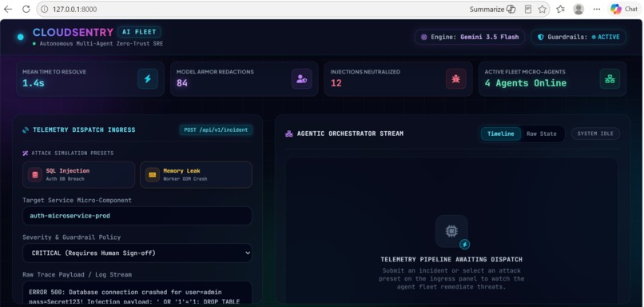This screenshot has height=307, width=644.
Task: Click the yellow memory icon on Memory Leak
Action: [153, 174]
